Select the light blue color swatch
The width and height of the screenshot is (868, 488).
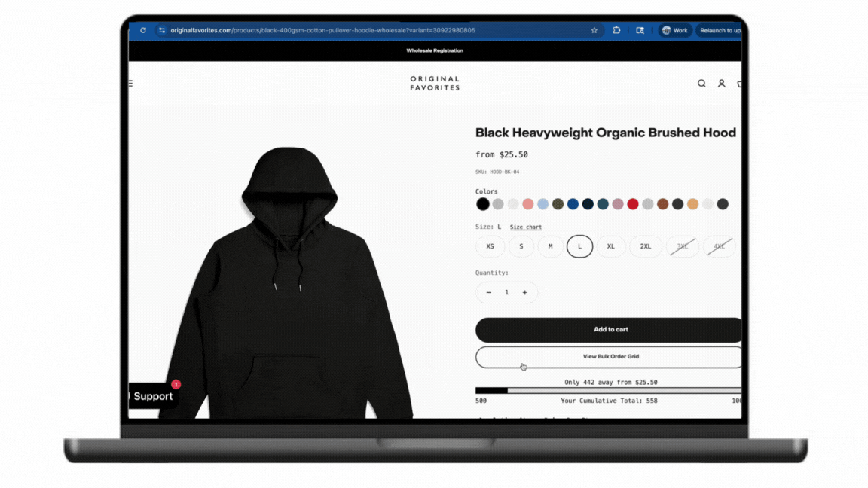[542, 204]
